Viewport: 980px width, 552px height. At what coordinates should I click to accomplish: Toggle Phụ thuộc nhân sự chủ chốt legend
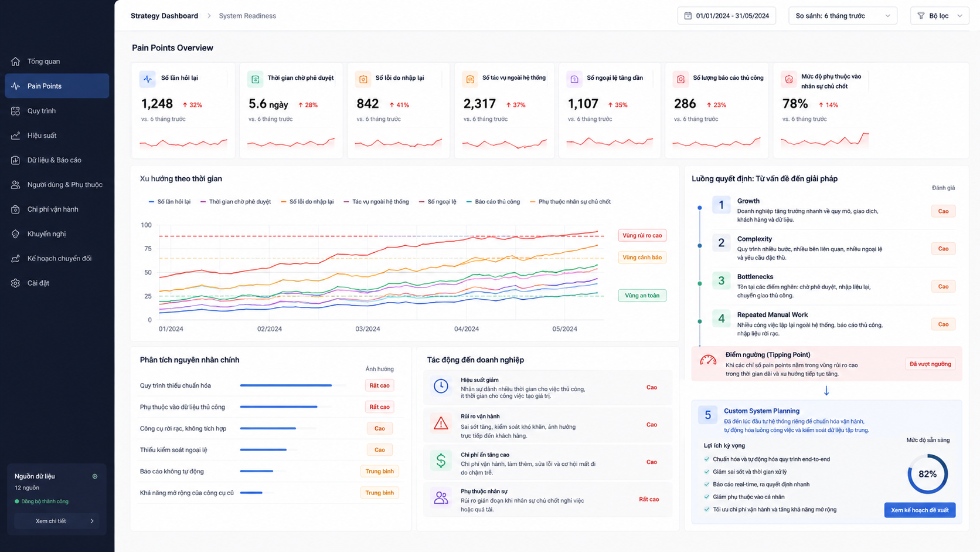[x=570, y=202]
